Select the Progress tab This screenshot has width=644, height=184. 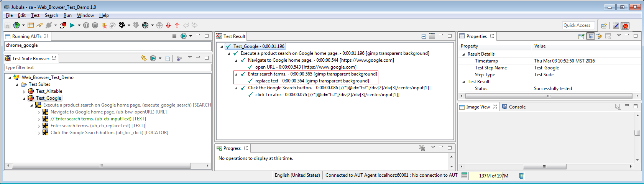pyautogui.click(x=232, y=148)
